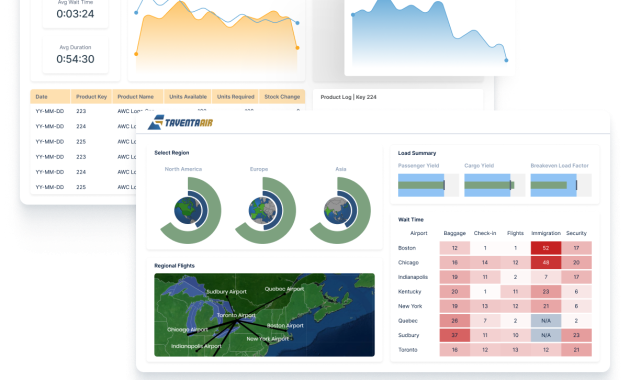Click Stock Change header in back window
Viewport: 630px width, 380px height.
(282, 97)
